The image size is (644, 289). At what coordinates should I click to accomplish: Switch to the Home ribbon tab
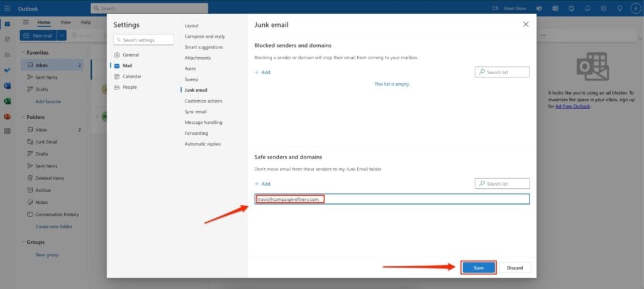(44, 23)
